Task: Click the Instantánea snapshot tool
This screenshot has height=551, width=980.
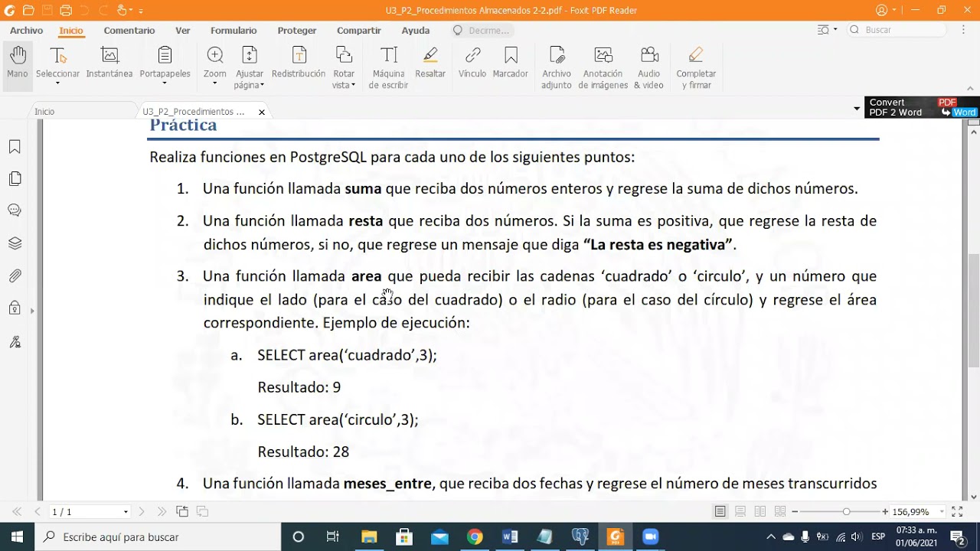Action: [109, 64]
